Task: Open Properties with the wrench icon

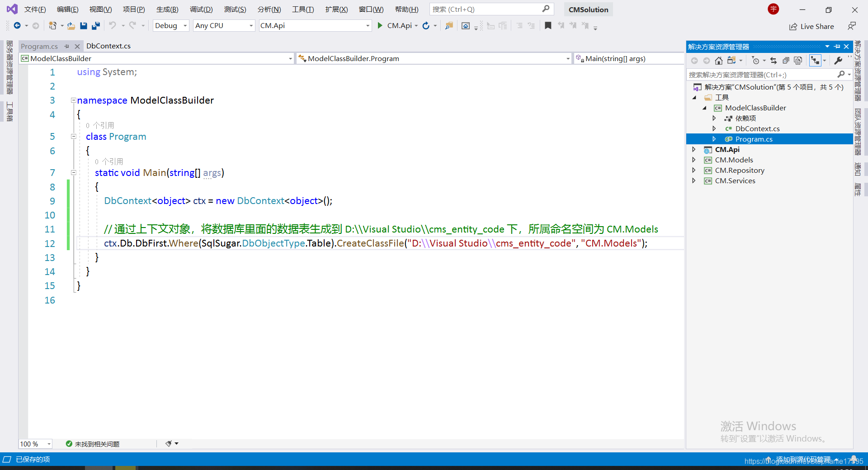Action: (838, 60)
